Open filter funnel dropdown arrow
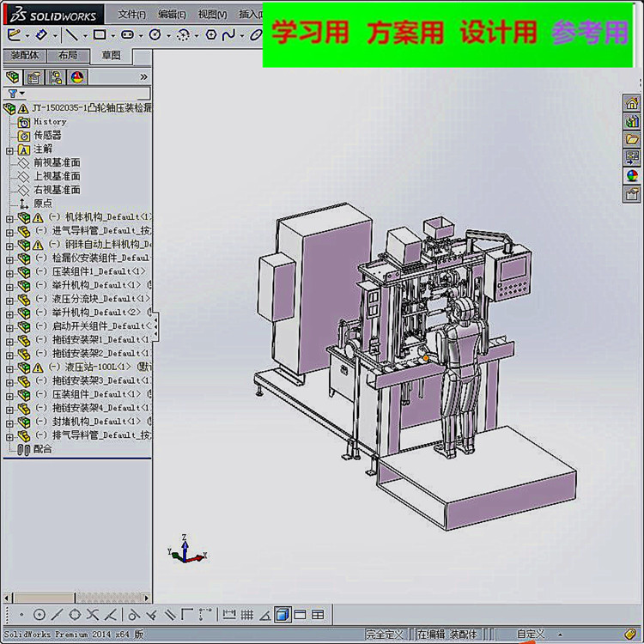Image resolution: width=644 pixels, height=644 pixels. [x=22, y=94]
